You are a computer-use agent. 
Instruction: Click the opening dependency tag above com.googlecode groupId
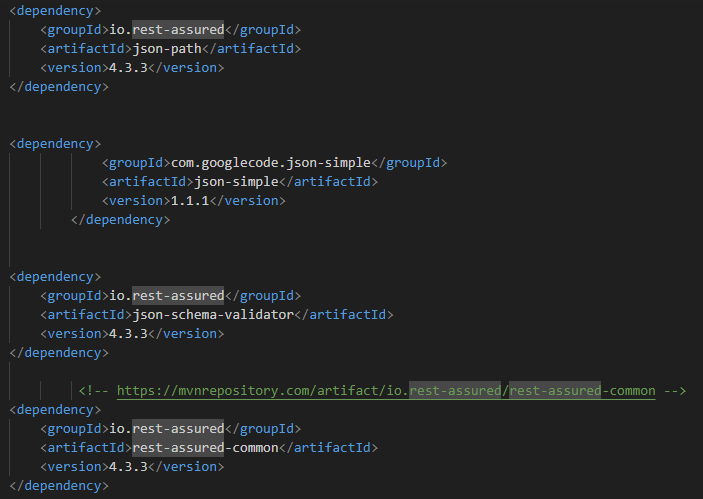tap(55, 143)
